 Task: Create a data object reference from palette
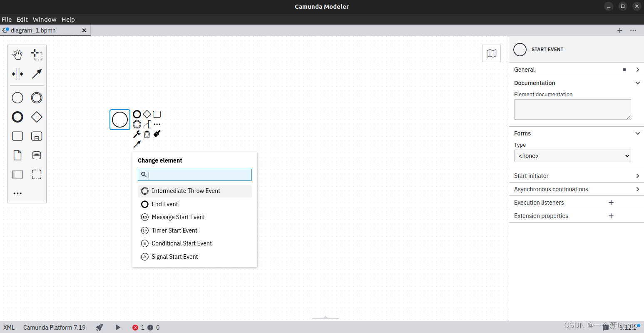click(17, 155)
